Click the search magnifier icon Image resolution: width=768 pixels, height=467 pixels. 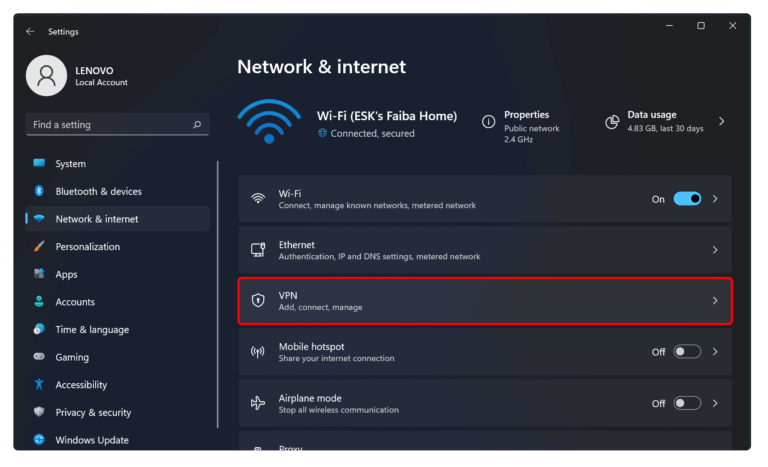coord(197,124)
